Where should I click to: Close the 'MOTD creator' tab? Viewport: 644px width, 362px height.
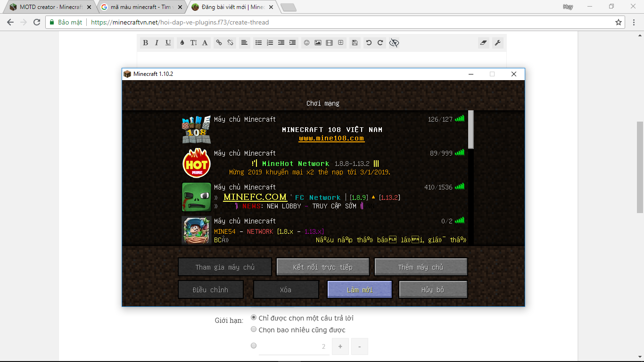pyautogui.click(x=89, y=7)
